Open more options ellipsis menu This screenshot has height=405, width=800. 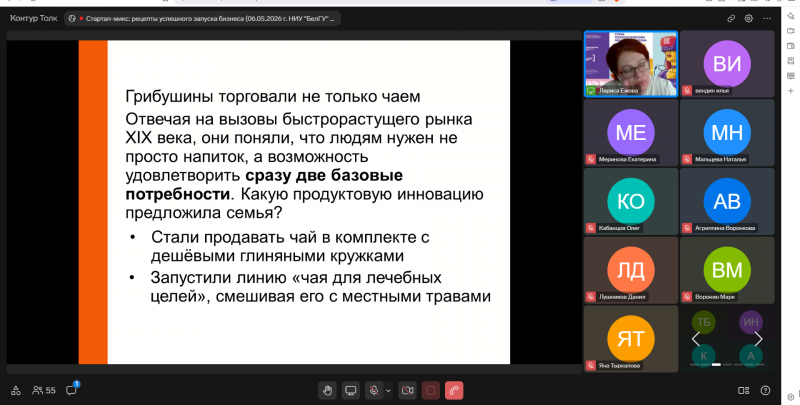pos(767,18)
